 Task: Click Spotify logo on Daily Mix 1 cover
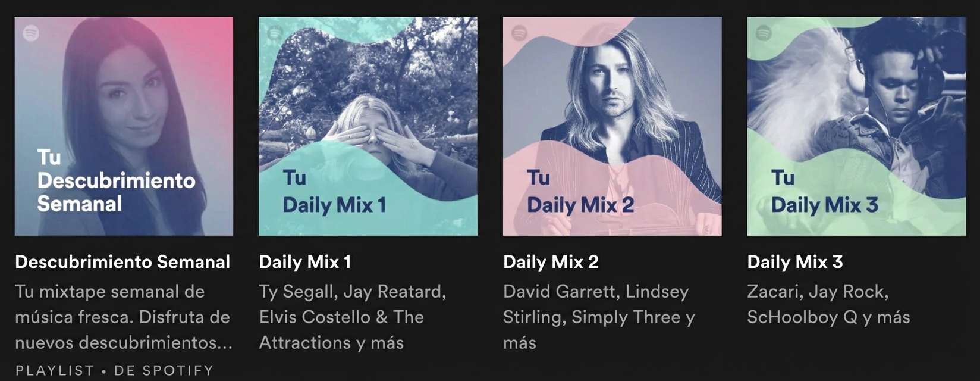[x=275, y=33]
